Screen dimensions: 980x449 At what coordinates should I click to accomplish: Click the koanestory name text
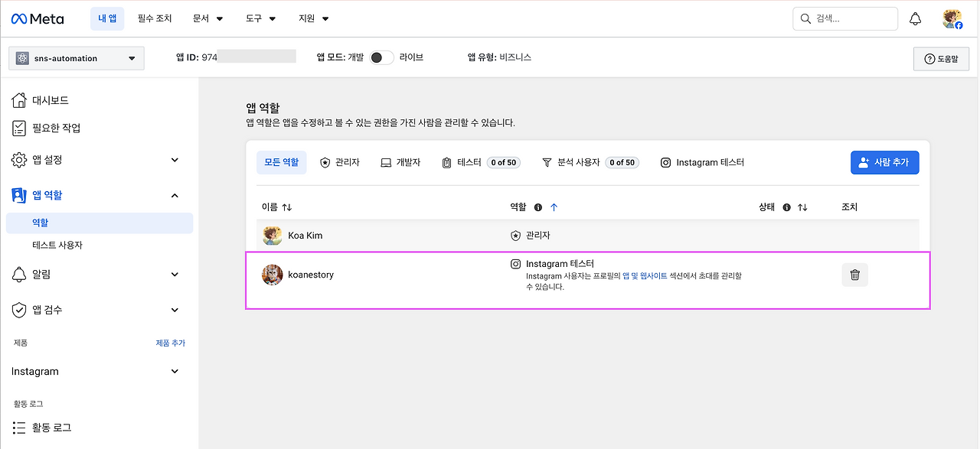(311, 275)
